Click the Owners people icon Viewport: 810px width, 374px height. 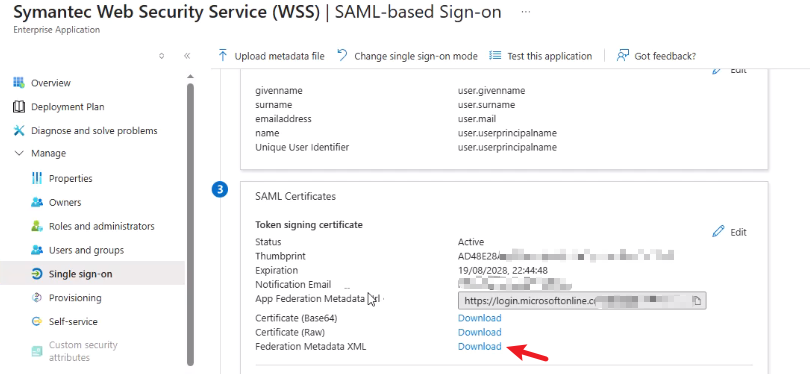(37, 202)
